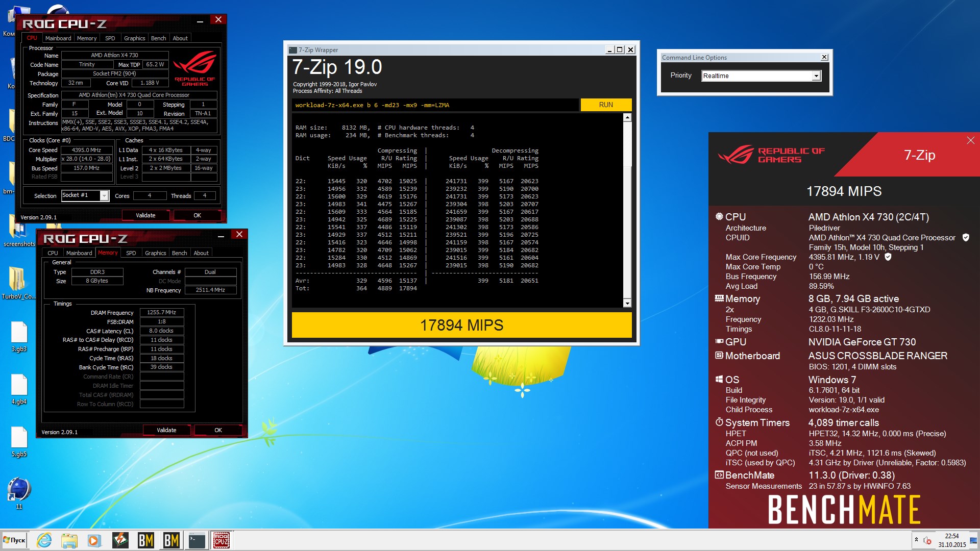Click the GPU card icon in BenchMate panel

(719, 342)
